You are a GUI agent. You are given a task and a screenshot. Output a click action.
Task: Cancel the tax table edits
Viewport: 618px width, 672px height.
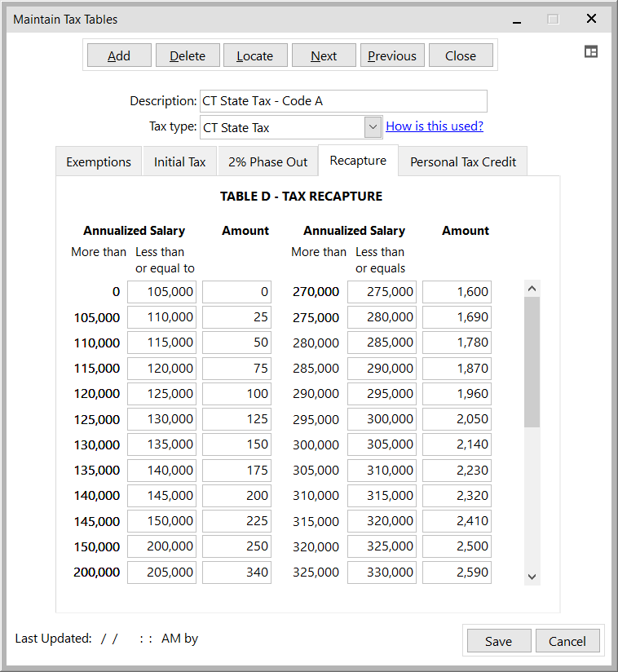[x=567, y=641]
